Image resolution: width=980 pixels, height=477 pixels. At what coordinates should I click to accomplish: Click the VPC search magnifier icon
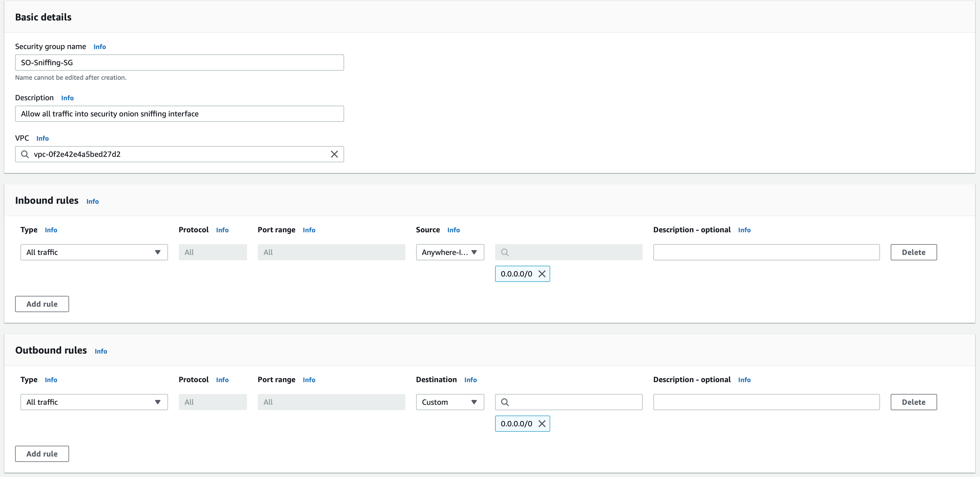[x=25, y=154]
